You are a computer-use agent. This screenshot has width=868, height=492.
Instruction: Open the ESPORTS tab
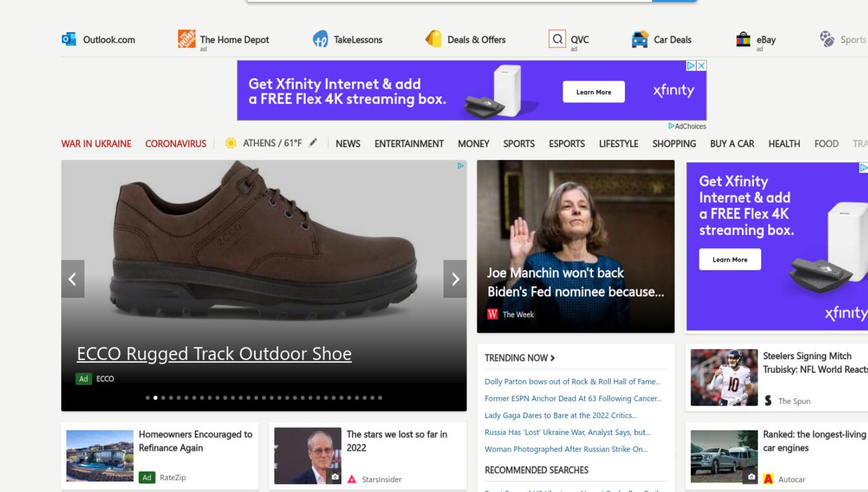[x=567, y=143]
